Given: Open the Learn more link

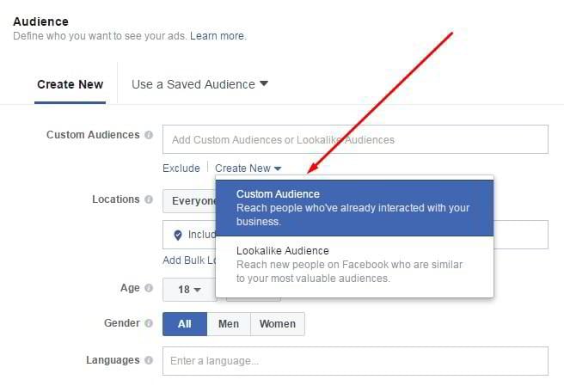Looking at the screenshot, I should tap(218, 36).
